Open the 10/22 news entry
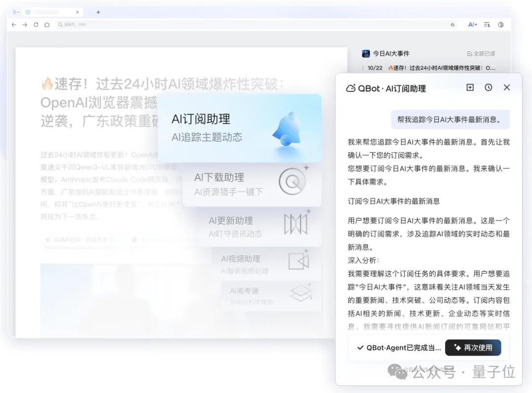532x393 pixels. pos(431,68)
